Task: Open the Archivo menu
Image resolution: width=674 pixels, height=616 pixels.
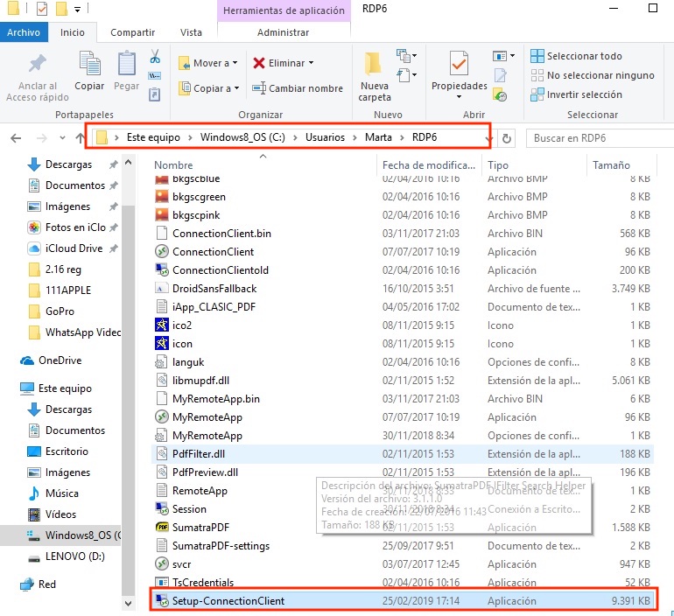Action: click(x=24, y=32)
